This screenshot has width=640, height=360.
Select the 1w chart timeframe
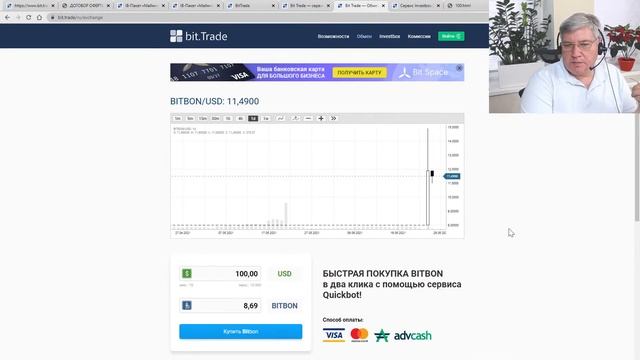[x=266, y=118]
